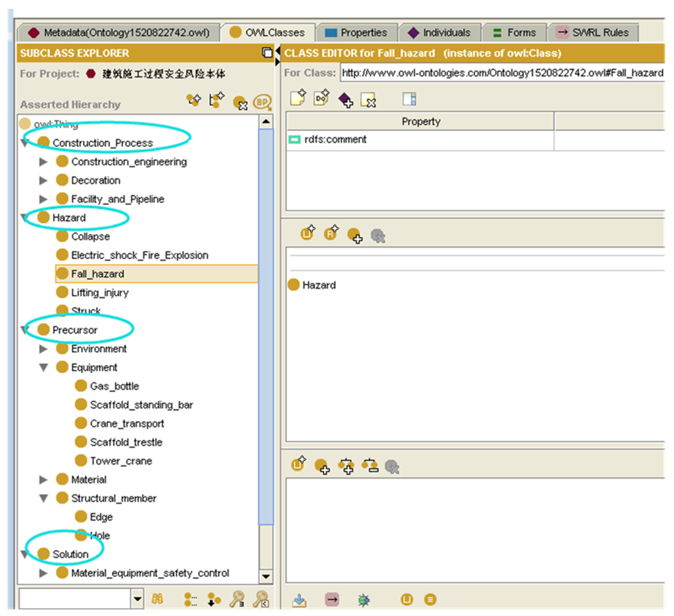Collapse the Equipment tree node
The width and height of the screenshot is (674, 616).
coord(43,367)
